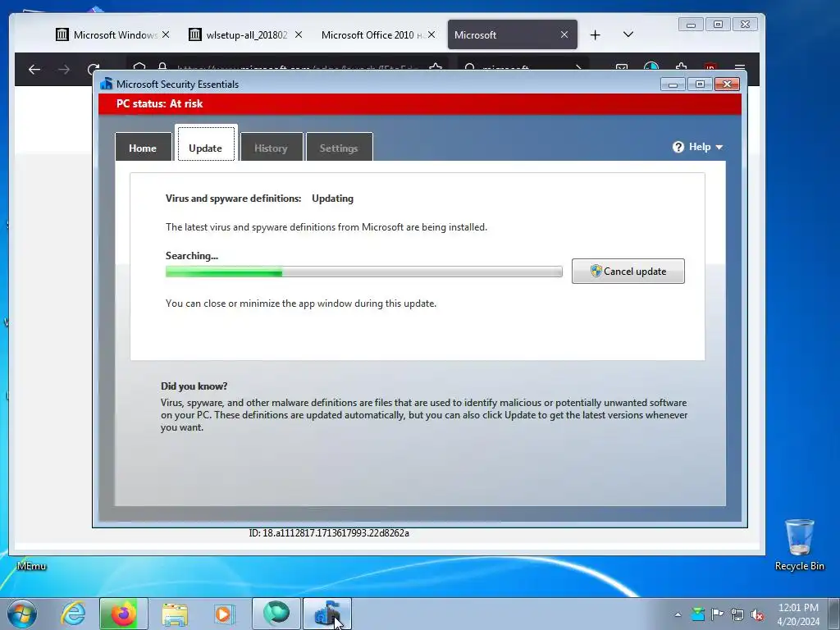Click the Security Essentials title bar icon
Viewport: 840px width, 630px height.
107,84
